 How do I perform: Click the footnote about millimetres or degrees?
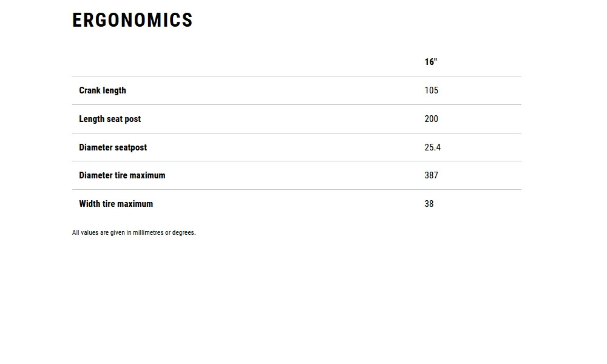click(x=134, y=232)
